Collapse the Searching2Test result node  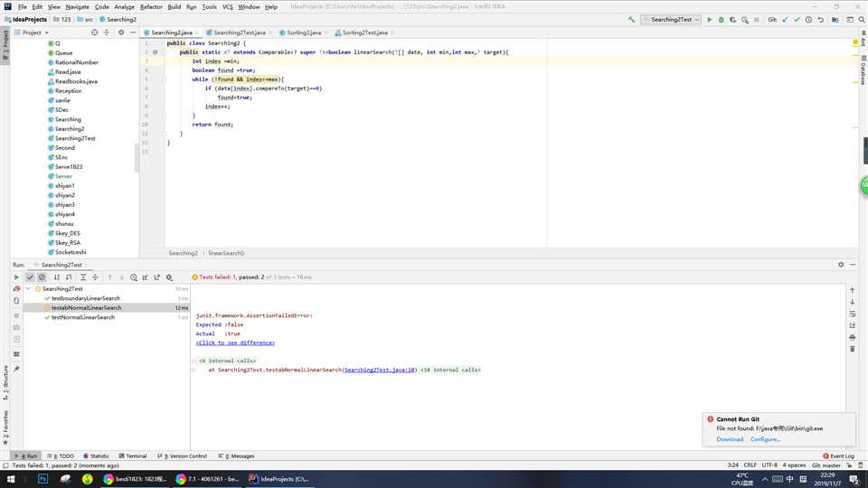point(28,289)
